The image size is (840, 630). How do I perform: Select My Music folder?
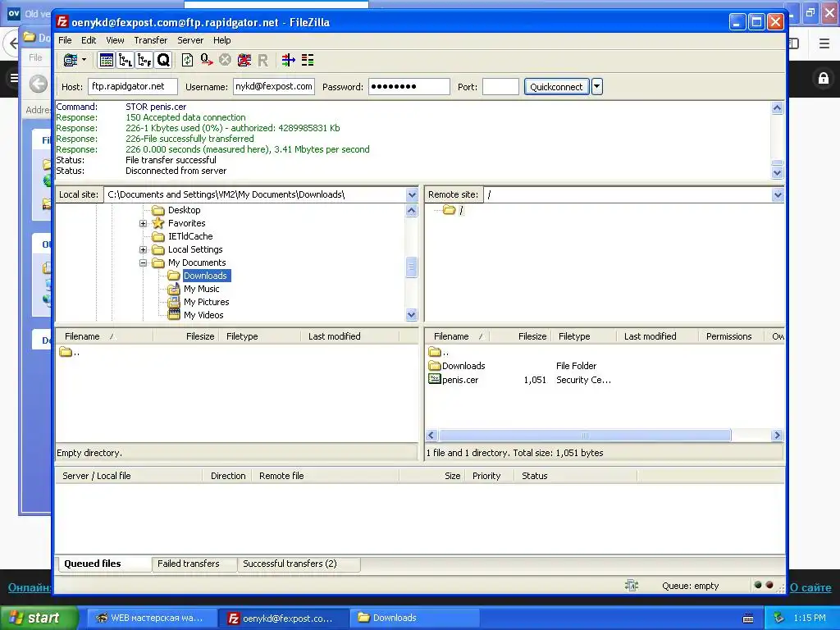(x=202, y=289)
